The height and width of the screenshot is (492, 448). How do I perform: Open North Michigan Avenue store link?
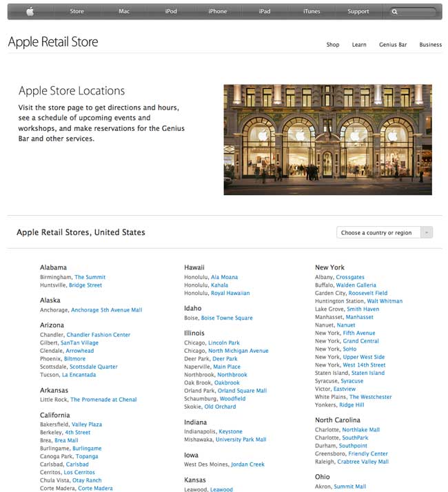point(238,351)
